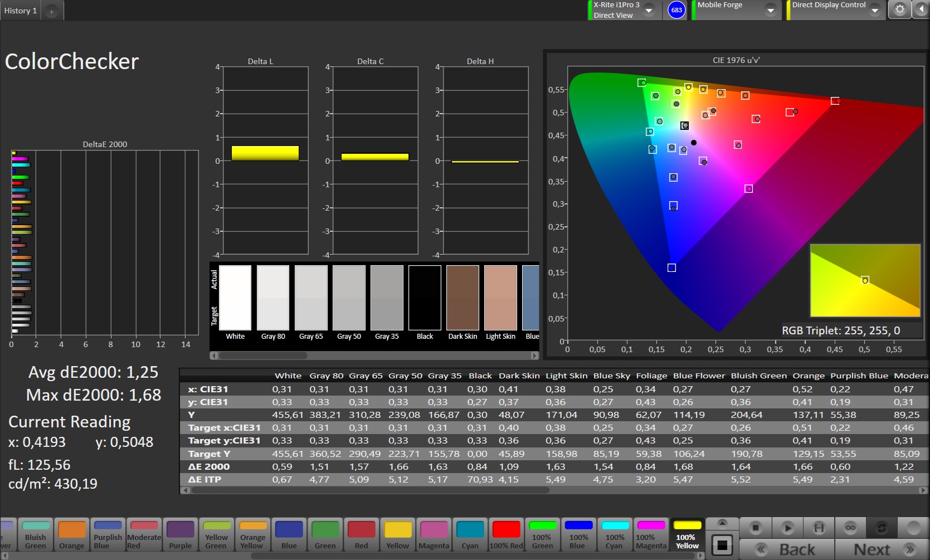Image resolution: width=930 pixels, height=560 pixels.
Task: Click the up arrow above pattern window icon
Action: click(722, 523)
